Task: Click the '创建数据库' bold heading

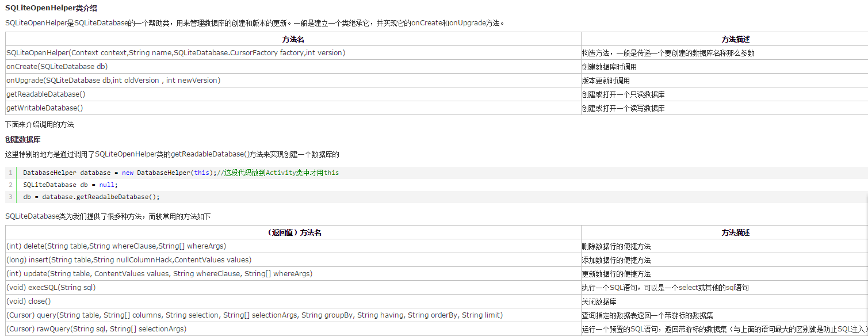Action: pyautogui.click(x=22, y=139)
